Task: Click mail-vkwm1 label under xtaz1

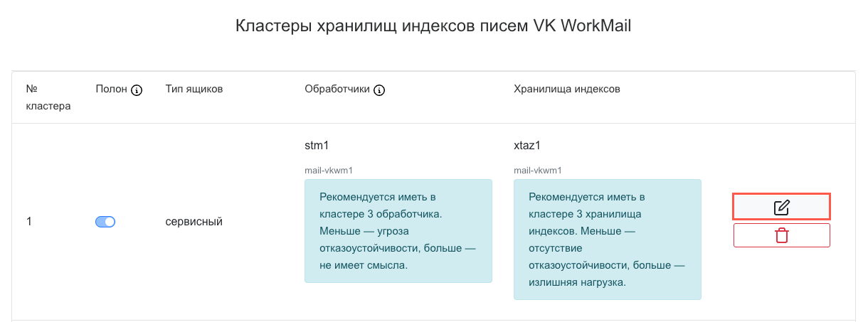Action: pos(538,171)
